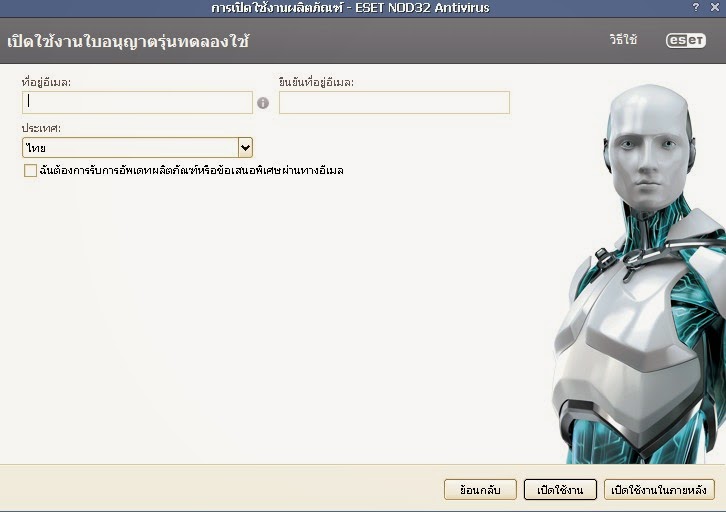Screen dimensions: 726x512
Task: Open the country dropdown showing ไทย
Action: [137, 148]
